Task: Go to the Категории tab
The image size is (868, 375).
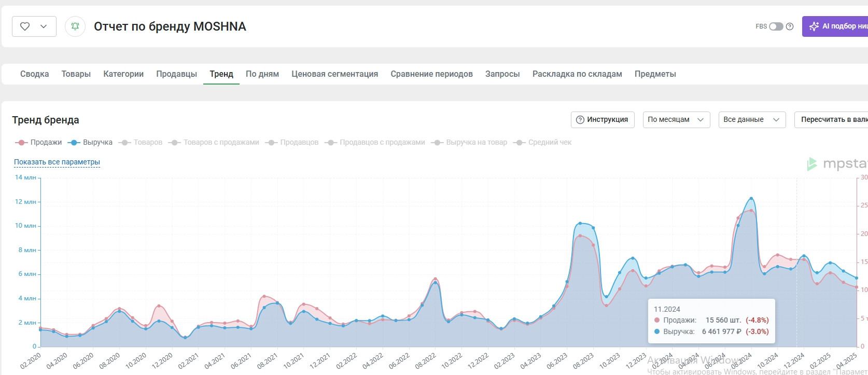Action: (123, 74)
